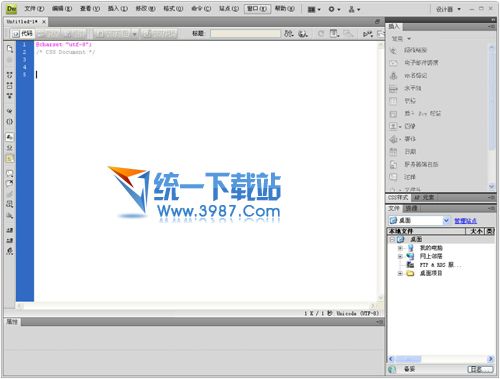Click the hyperlink insert icon

click(x=393, y=50)
